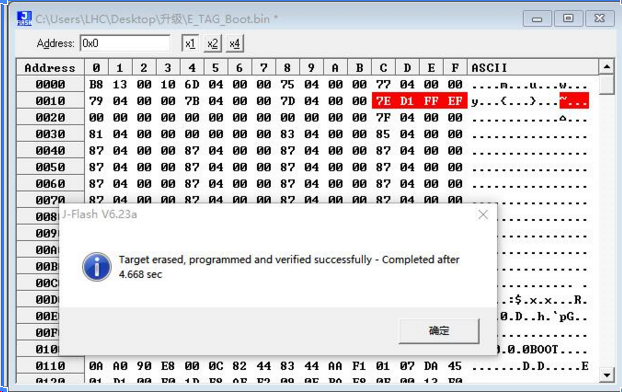The width and height of the screenshot is (622, 392).
Task: Click the Address column header
Action: (x=50, y=68)
